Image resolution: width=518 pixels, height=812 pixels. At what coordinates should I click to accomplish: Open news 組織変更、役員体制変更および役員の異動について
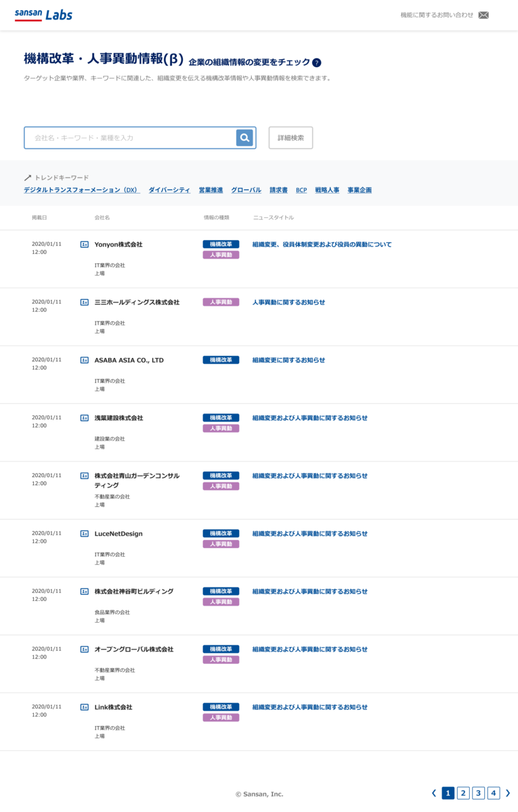coord(322,244)
